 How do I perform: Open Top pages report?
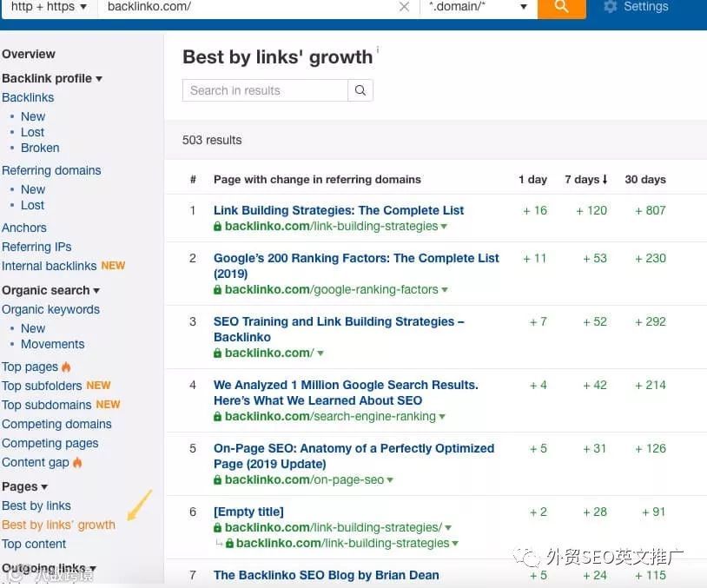pyautogui.click(x=30, y=367)
